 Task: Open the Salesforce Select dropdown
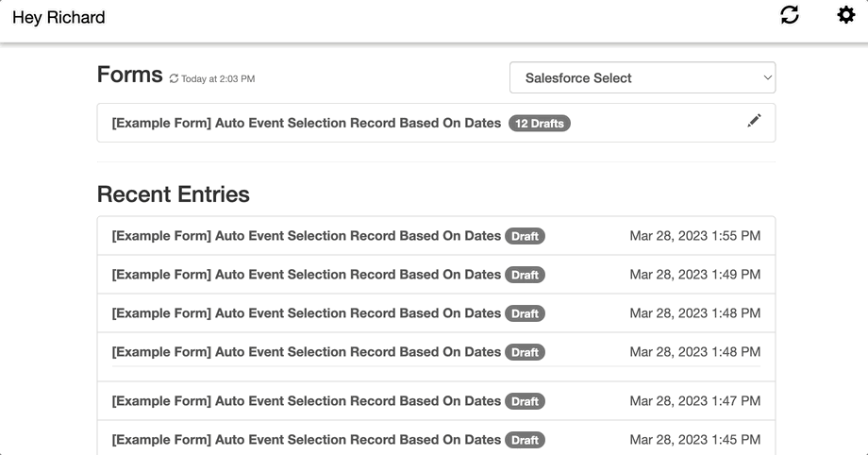[642, 78]
